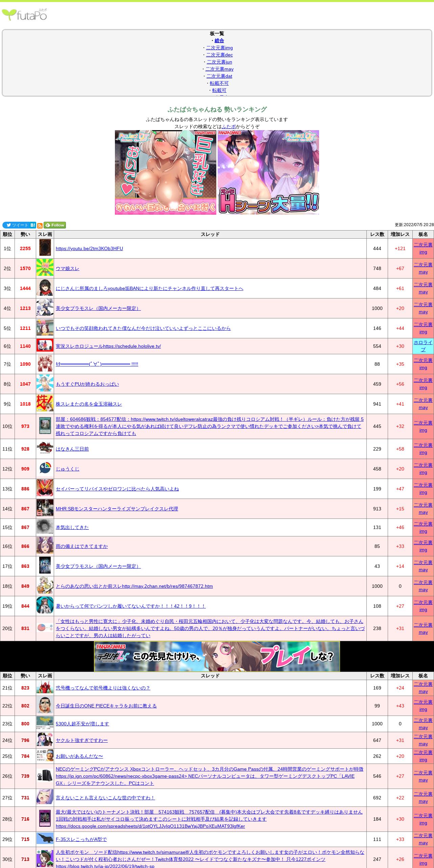Open the NECのゲーミングPC thread
The height and width of the screenshot is (868, 434).
tap(210, 776)
